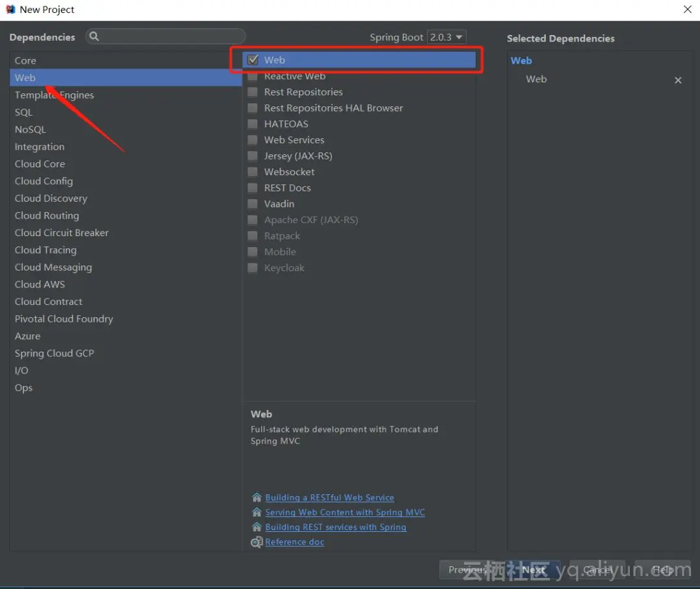Open the Spring Boot version dropdown
Screen dimensions: 700x589
pos(447,37)
